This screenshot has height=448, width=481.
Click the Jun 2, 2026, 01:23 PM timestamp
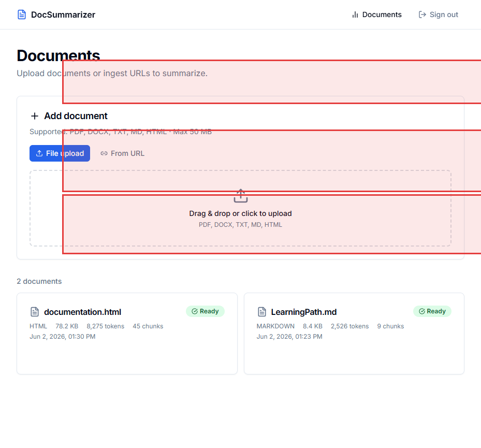tap(289, 337)
